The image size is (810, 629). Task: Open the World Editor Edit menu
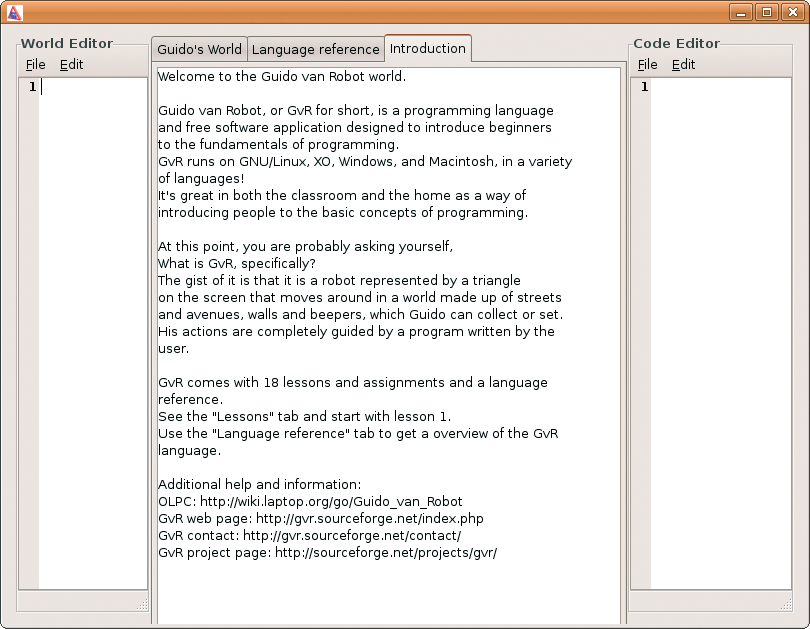[x=71, y=65]
